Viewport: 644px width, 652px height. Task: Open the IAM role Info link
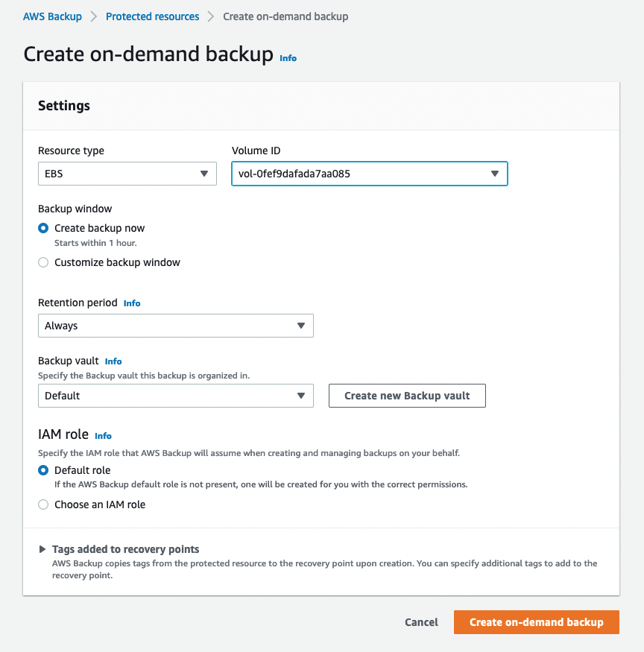(103, 436)
